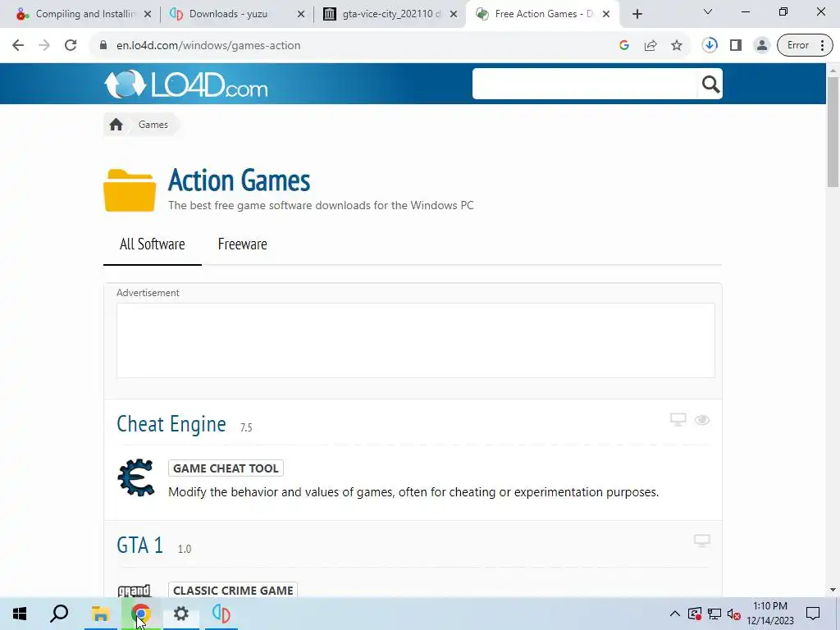
Task: Select the Freeware tab
Action: click(x=242, y=244)
